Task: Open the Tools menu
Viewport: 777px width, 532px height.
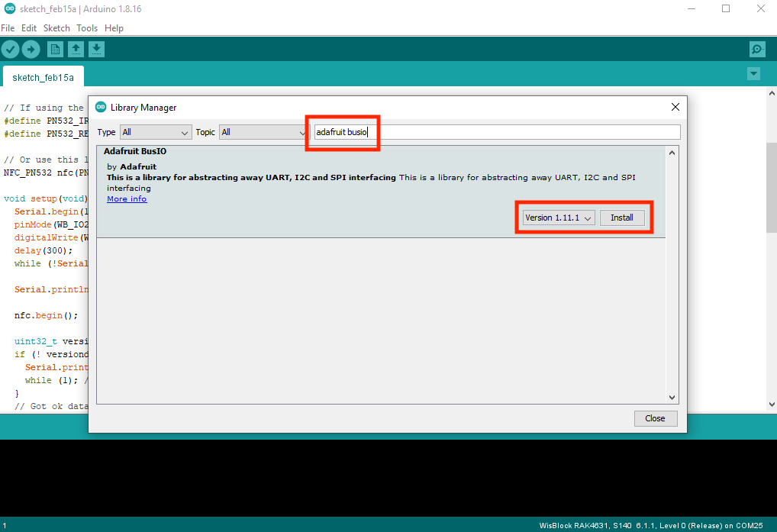Action: (87, 28)
